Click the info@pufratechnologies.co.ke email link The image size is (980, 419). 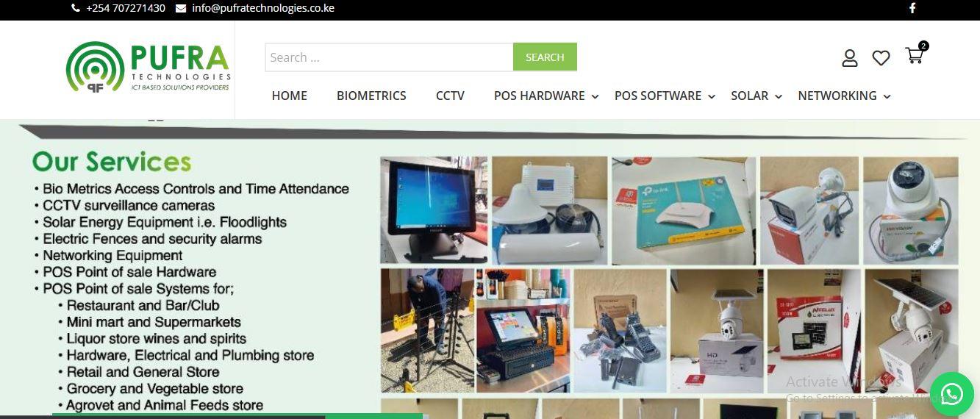pos(263,9)
